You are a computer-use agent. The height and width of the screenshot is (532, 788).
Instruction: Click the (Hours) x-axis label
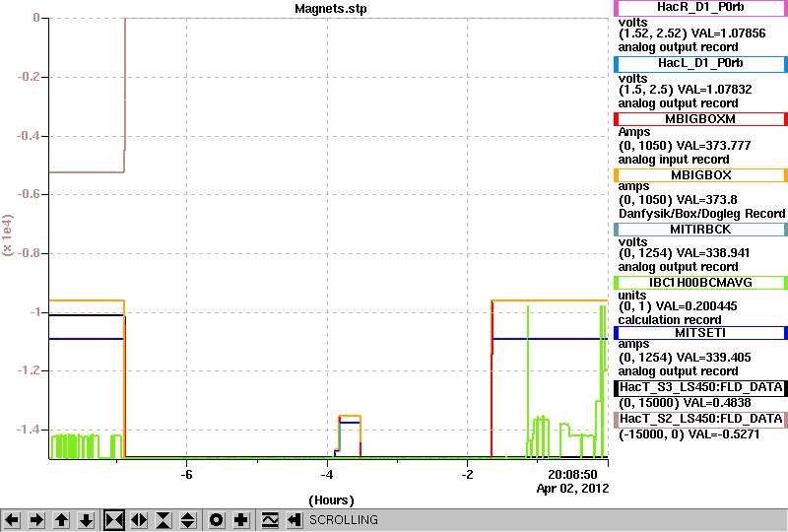331,500
